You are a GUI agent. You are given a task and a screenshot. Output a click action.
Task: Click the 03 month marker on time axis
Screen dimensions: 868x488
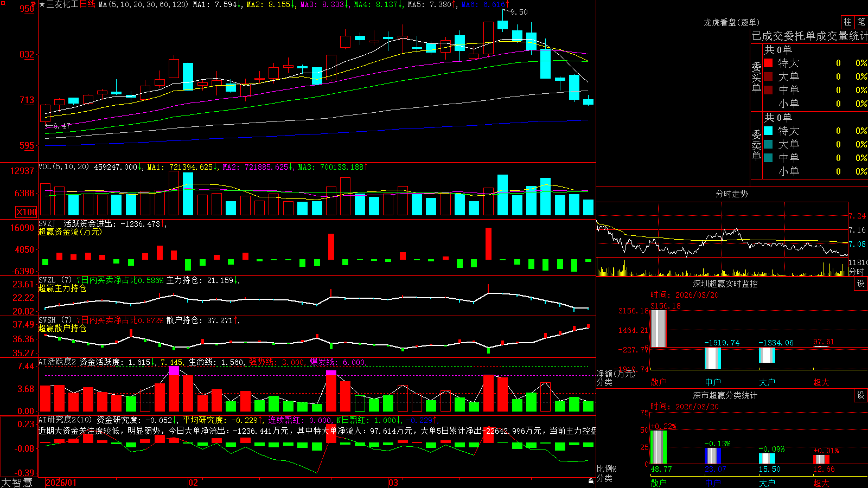[393, 483]
